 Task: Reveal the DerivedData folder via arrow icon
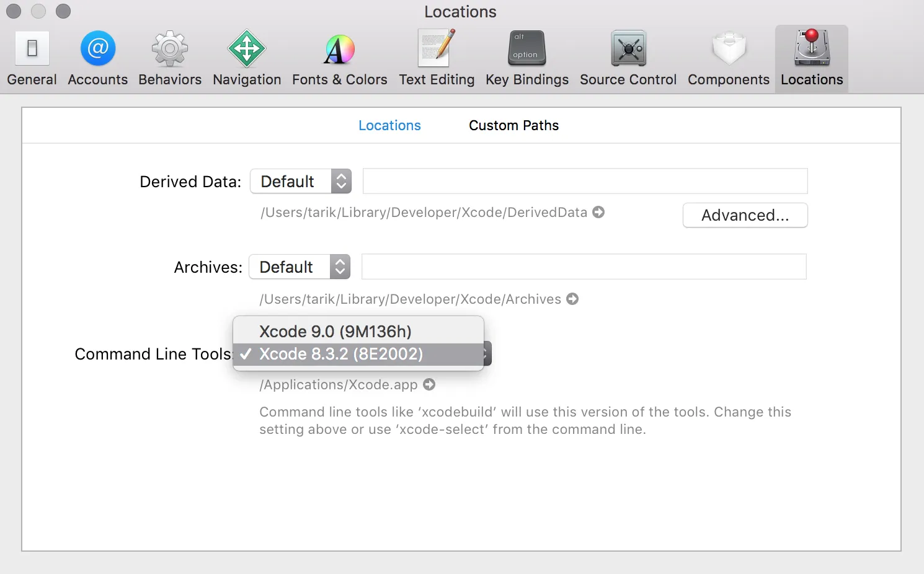tap(598, 212)
